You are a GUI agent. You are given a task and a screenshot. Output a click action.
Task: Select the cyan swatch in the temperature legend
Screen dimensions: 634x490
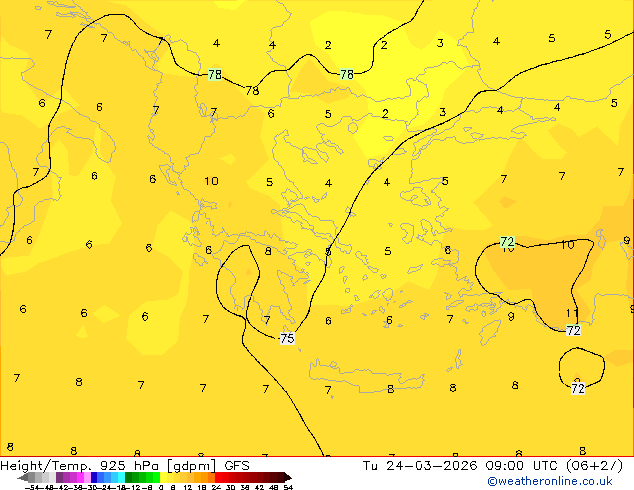click(x=121, y=477)
